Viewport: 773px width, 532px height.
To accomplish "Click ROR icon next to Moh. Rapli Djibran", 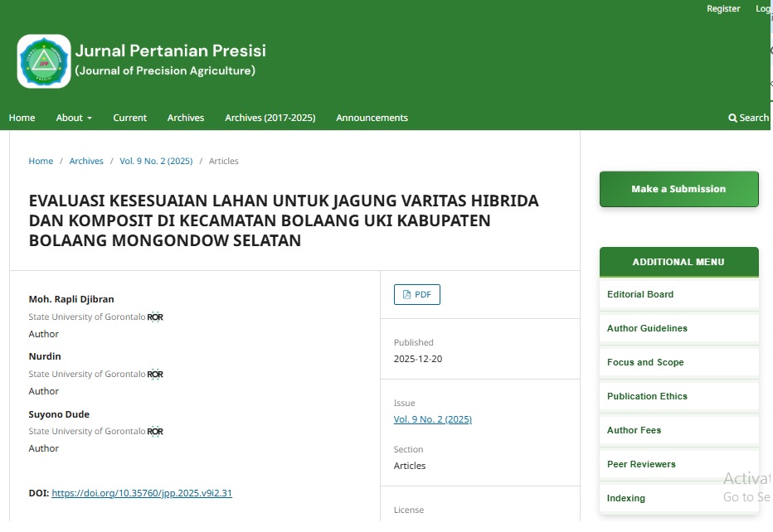I will tap(155, 317).
